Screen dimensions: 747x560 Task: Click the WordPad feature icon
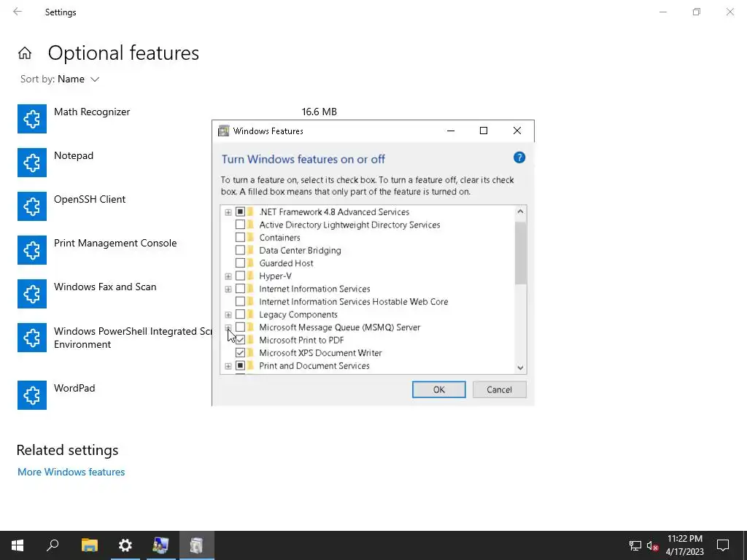(x=32, y=394)
